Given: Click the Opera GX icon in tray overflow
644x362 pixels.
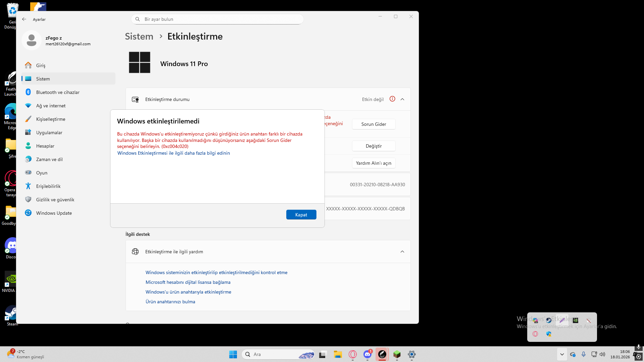Looking at the screenshot, I should [x=535, y=334].
